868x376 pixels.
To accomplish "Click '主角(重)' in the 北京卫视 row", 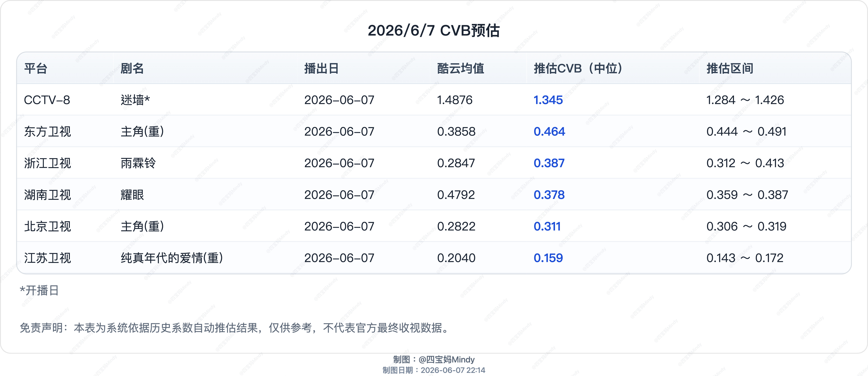I will 143,227.
